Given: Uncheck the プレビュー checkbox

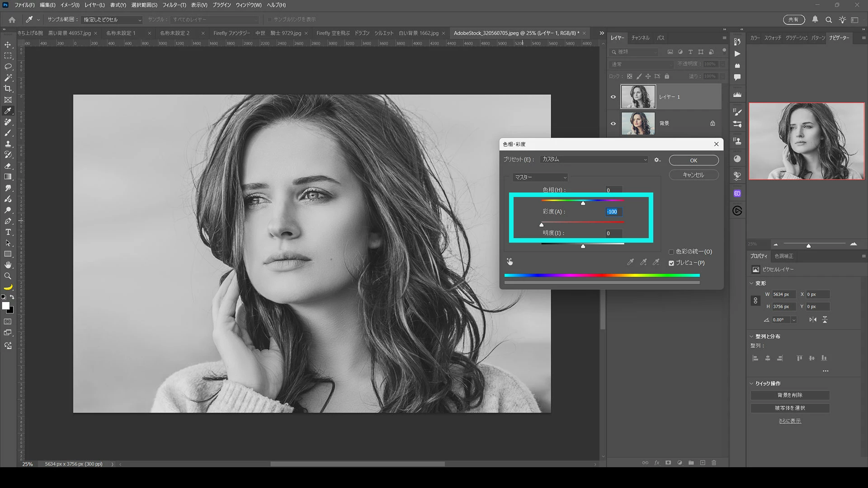Looking at the screenshot, I should tap(671, 263).
